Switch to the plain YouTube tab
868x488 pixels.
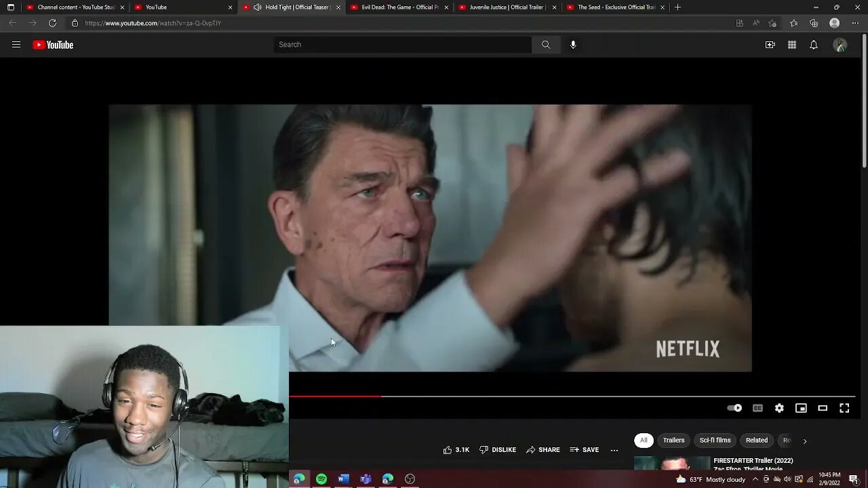pos(183,7)
